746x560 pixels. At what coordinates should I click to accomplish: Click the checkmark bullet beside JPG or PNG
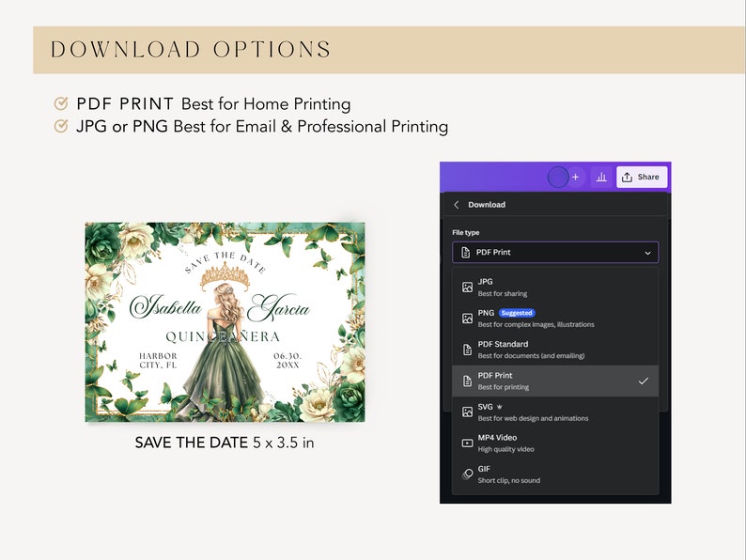(x=61, y=126)
